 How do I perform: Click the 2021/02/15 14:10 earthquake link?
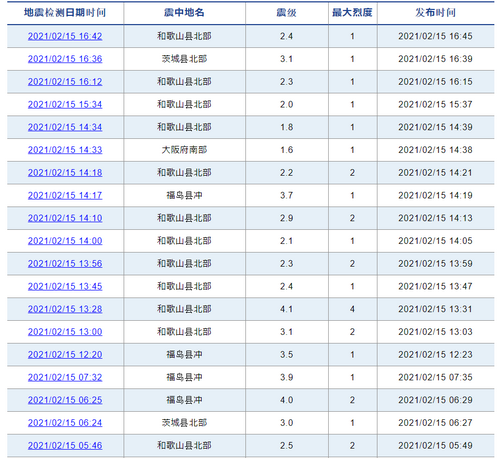[65, 218]
